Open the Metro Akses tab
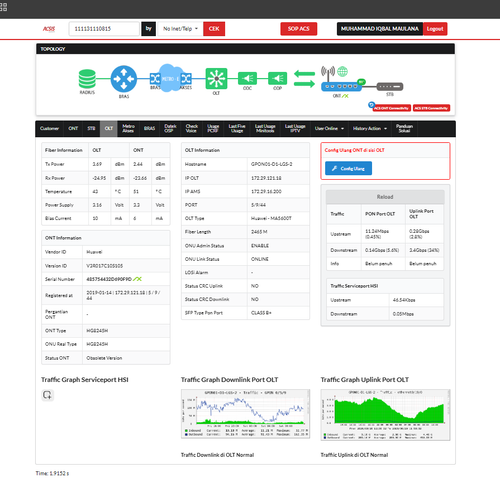Screen dimensions: 500x479 pos(128,129)
